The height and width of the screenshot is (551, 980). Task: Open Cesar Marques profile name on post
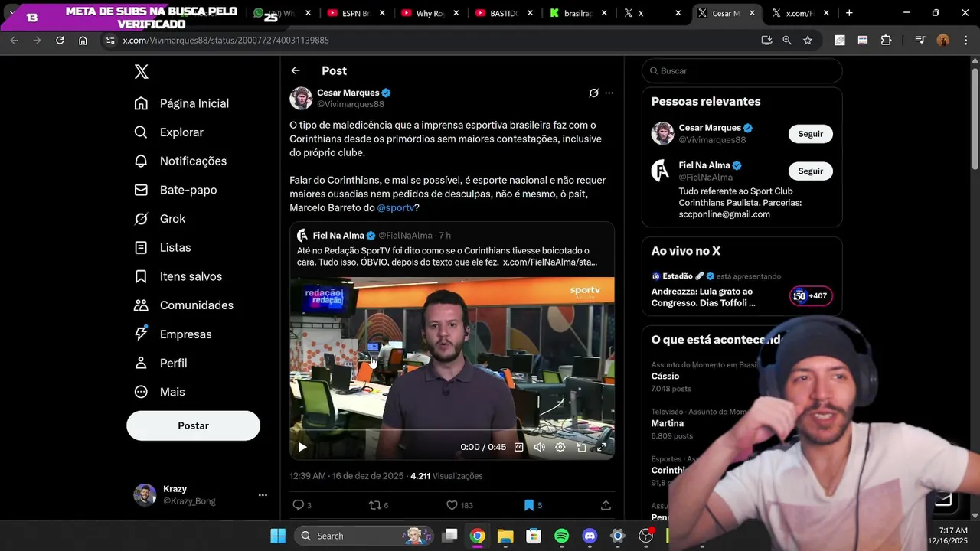tap(348, 93)
